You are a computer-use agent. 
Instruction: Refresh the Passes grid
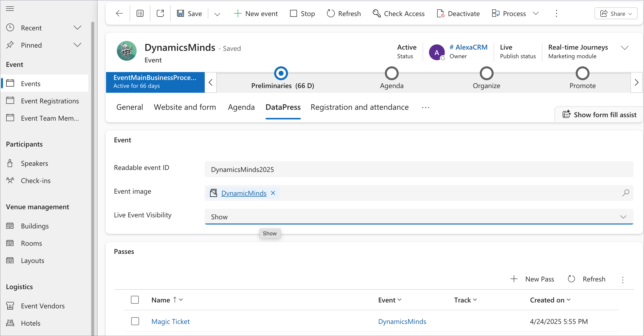tap(587, 279)
